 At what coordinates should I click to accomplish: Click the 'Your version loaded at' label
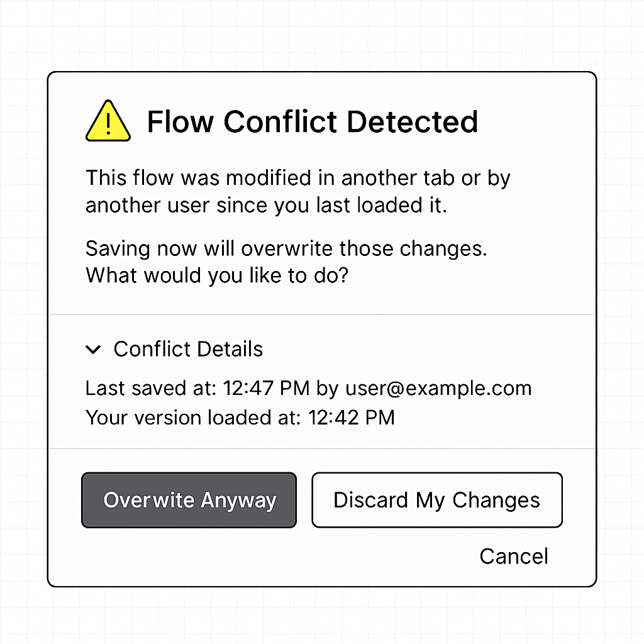coord(193,417)
